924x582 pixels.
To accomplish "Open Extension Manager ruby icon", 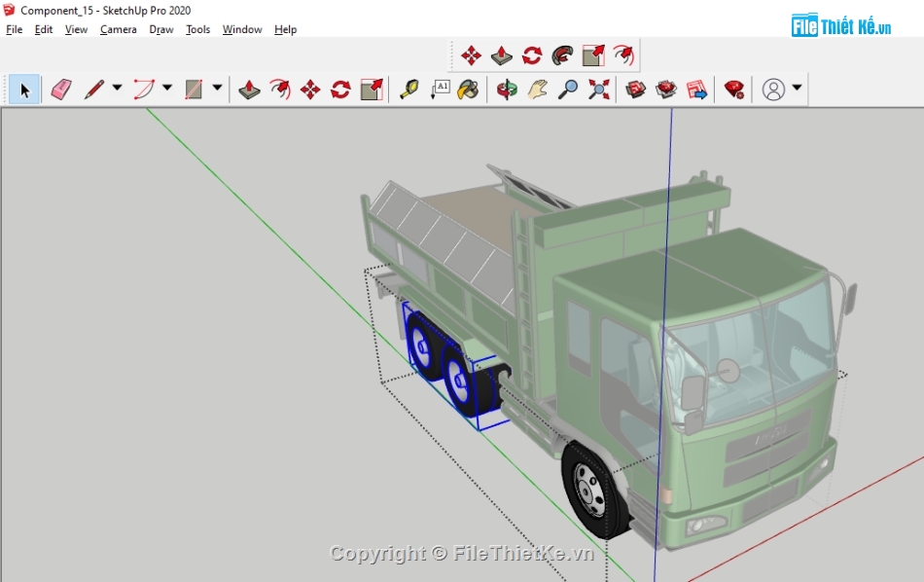I will [734, 90].
